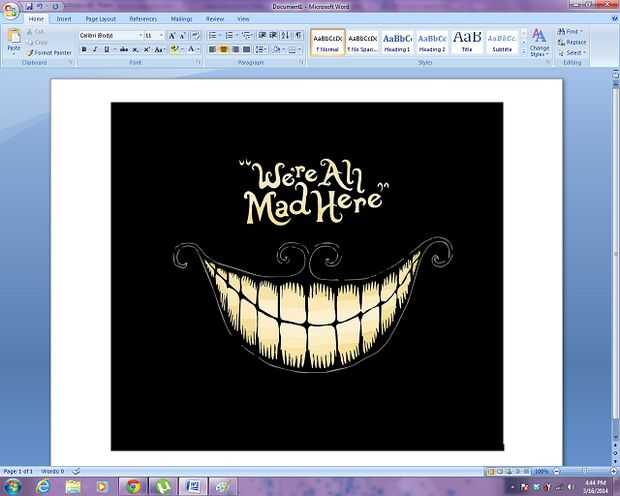Image resolution: width=620 pixels, height=496 pixels.
Task: Switch to the View tab
Action: 243,19
